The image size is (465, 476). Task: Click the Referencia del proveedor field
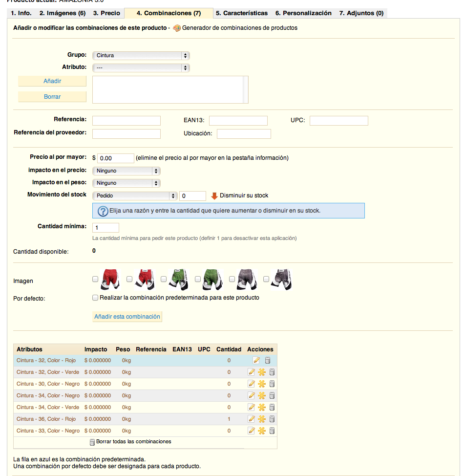pyautogui.click(x=127, y=134)
